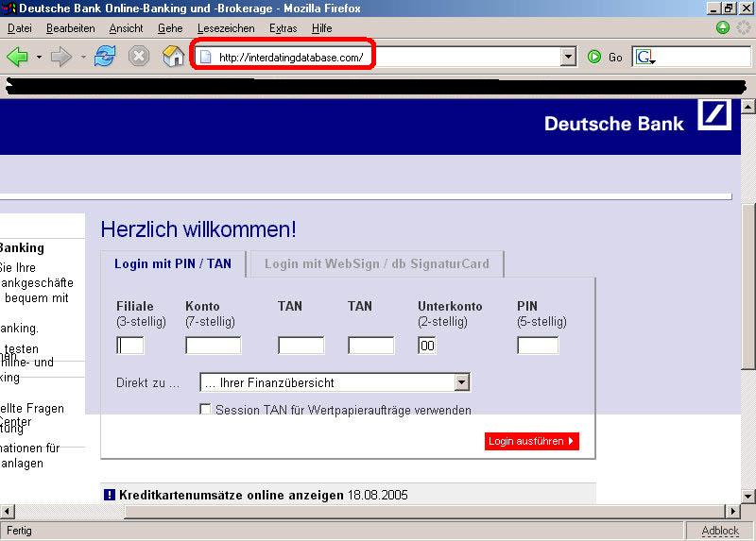This screenshot has width=756, height=541.
Task: Click the green update indicator icon
Action: click(x=722, y=27)
